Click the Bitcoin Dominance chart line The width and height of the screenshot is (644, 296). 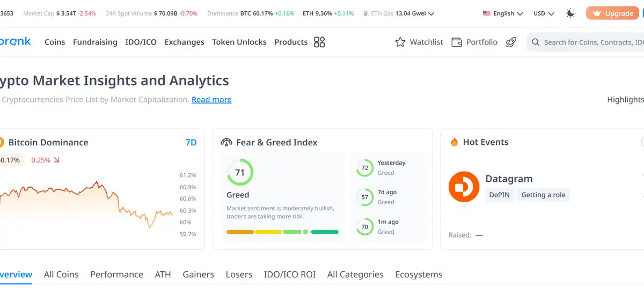coord(86,204)
